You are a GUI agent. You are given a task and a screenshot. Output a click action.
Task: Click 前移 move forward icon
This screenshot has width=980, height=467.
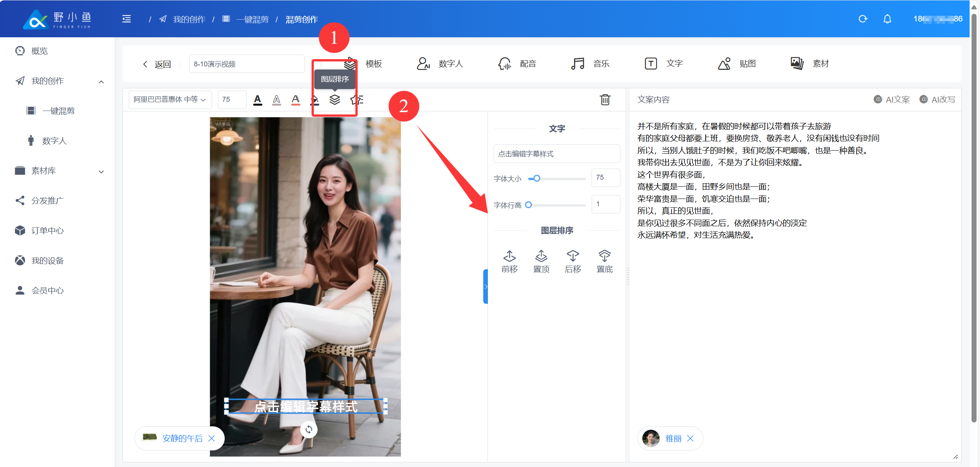click(509, 261)
